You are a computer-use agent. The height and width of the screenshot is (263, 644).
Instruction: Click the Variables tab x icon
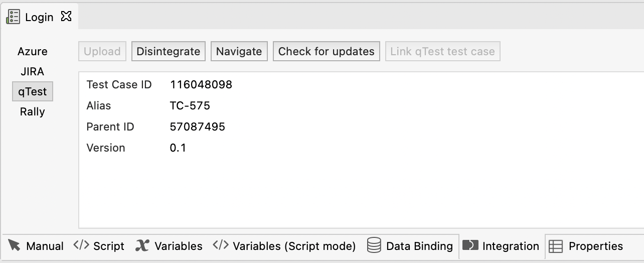pyautogui.click(x=142, y=245)
